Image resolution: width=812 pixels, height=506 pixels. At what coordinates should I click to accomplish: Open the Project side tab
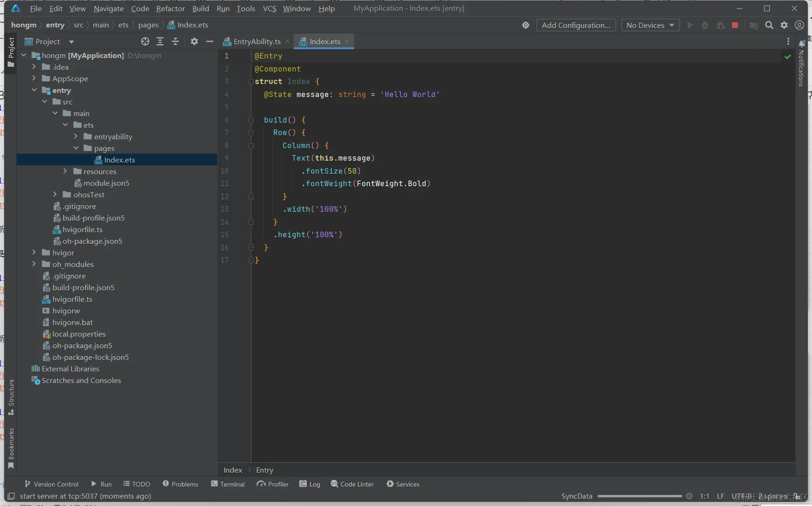coord(11,52)
